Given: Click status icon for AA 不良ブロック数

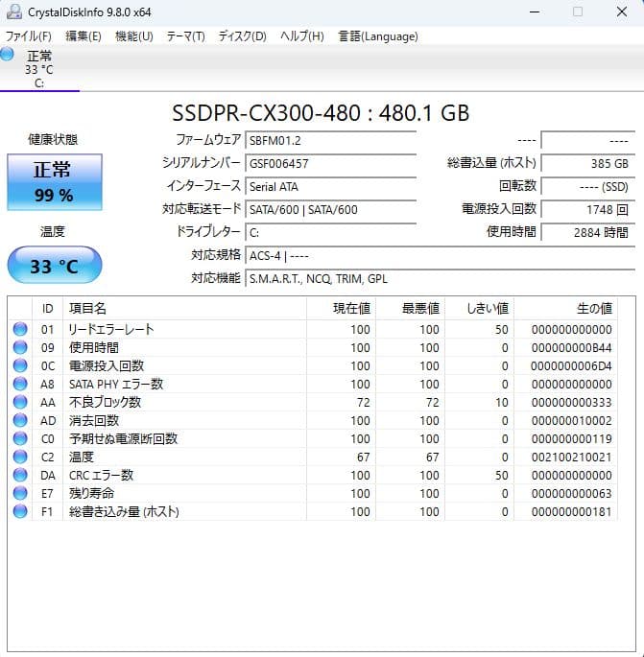Looking at the screenshot, I should [20, 402].
